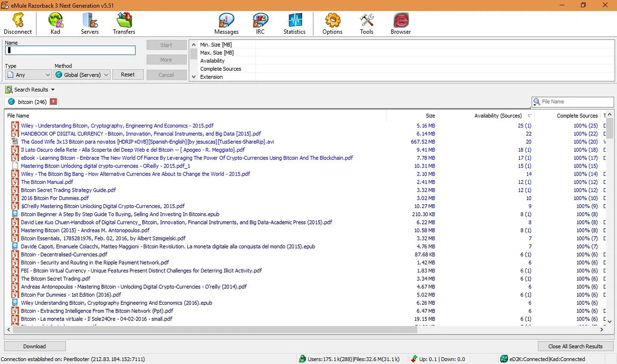
Task: Focus the File Name filter field
Action: (x=577, y=102)
